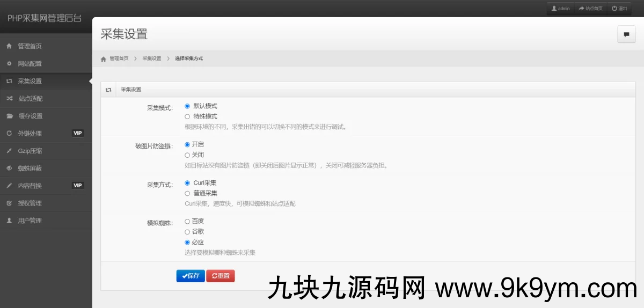Click the blue 保存 button
Screen dimensions: 644x308
click(191, 276)
